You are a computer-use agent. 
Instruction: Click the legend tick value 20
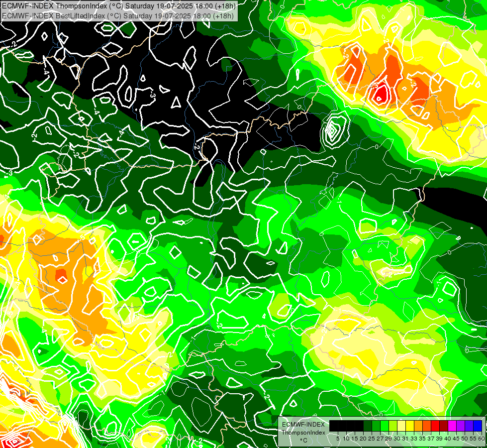[x=364, y=439]
